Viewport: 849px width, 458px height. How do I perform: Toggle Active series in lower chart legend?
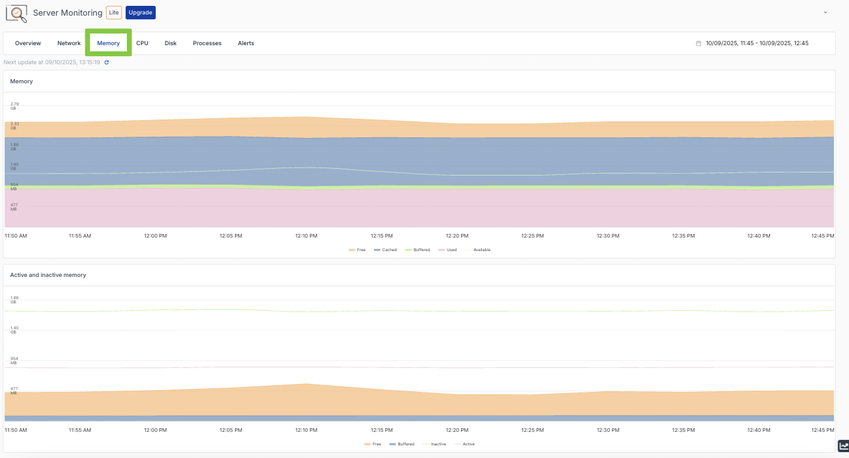pyautogui.click(x=465, y=444)
